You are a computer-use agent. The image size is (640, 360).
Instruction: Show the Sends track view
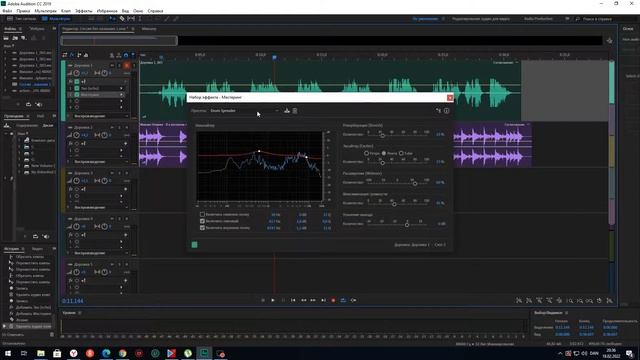point(79,55)
